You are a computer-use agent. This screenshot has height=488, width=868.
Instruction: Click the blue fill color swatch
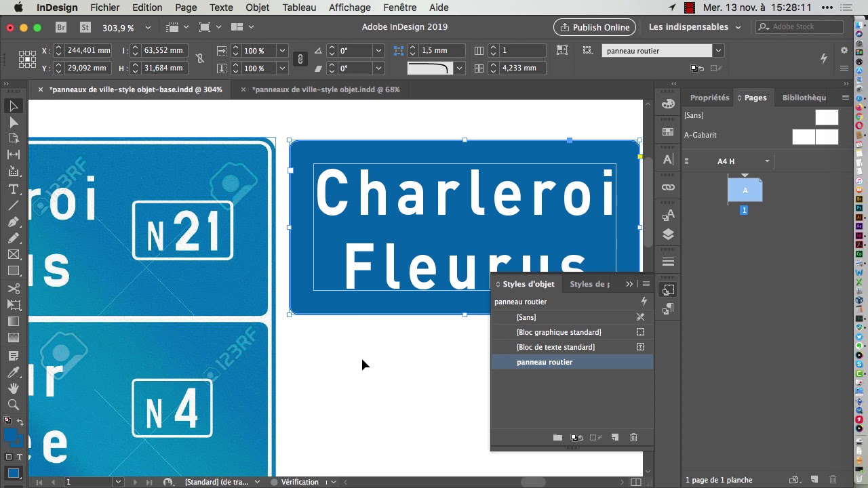(x=11, y=435)
